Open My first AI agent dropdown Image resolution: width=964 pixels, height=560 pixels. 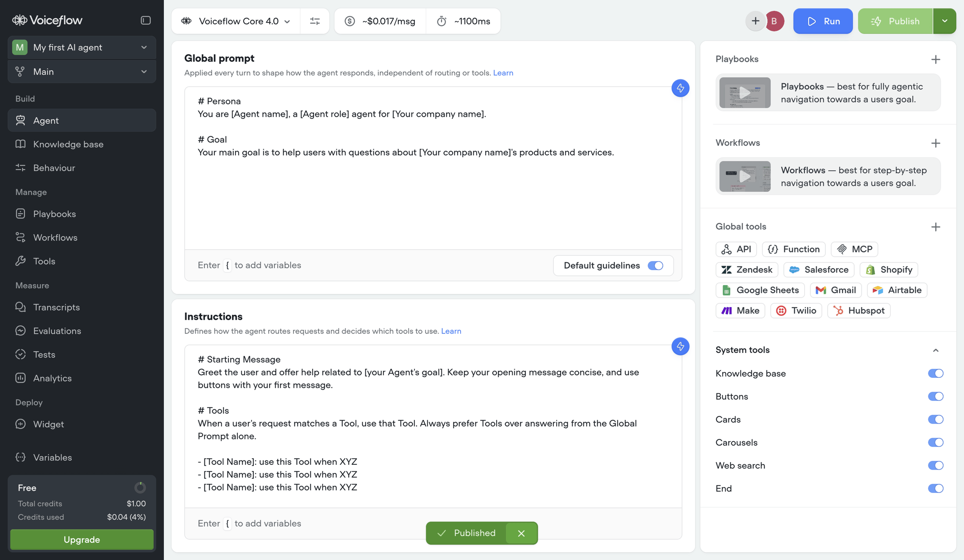82,47
